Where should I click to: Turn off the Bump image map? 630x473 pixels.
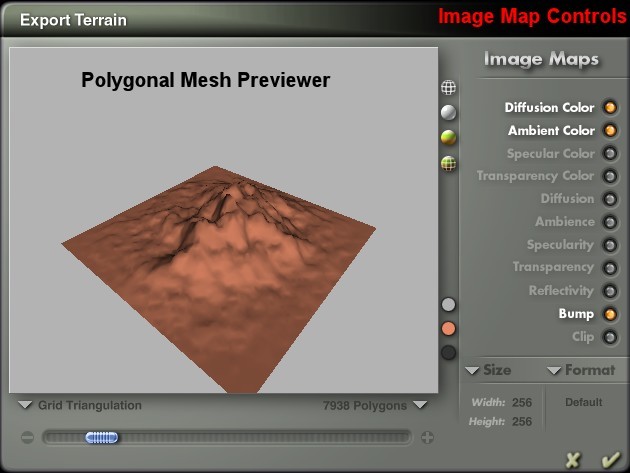click(609, 314)
